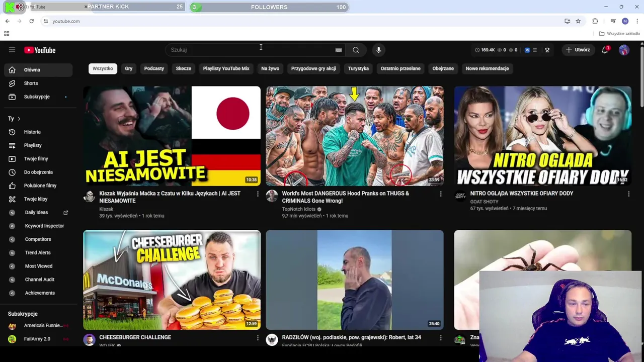Open the vidIQ 169.4K clock stat

coord(485,50)
